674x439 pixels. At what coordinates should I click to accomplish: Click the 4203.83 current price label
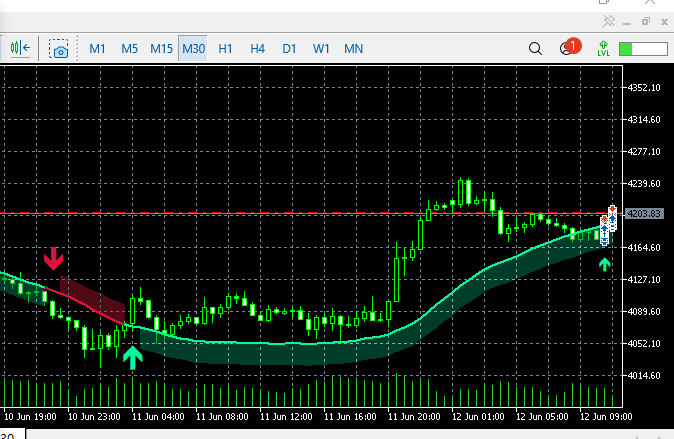(x=643, y=214)
